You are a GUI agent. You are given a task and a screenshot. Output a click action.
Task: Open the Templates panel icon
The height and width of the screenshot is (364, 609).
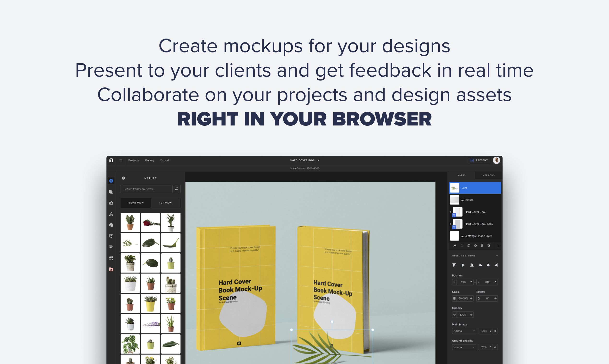[111, 192]
